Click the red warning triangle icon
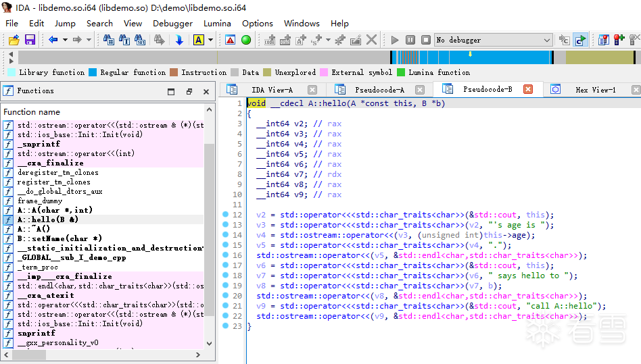Viewport: 641px width, 364px height. coord(230,40)
